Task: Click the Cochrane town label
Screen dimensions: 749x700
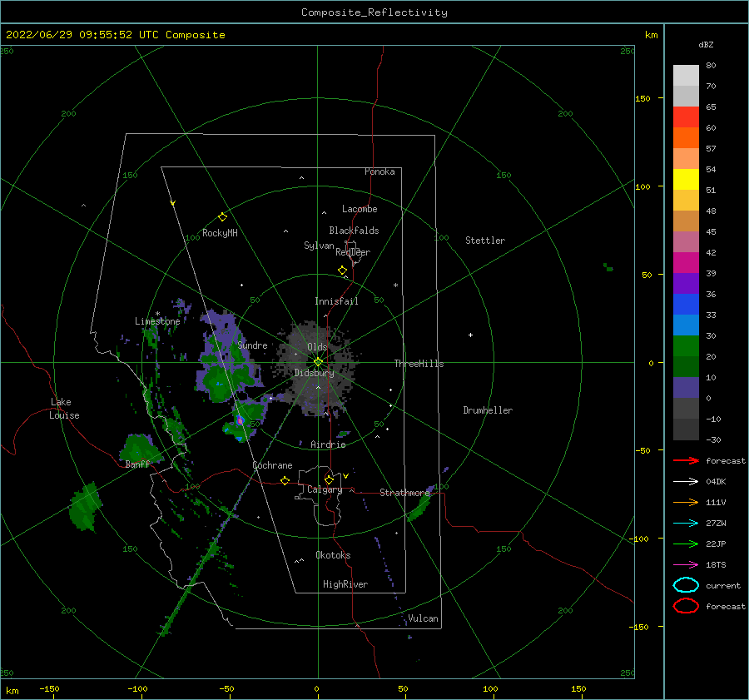Action: [272, 465]
